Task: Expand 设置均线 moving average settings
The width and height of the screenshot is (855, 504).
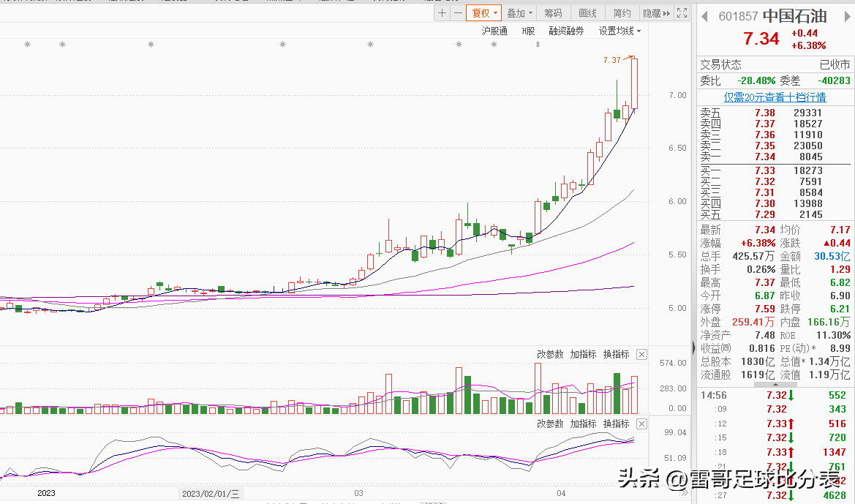Action: point(619,31)
